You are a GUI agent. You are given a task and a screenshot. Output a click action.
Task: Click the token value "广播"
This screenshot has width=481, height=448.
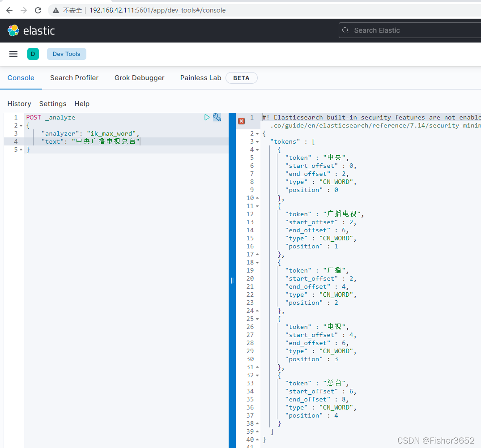334,270
